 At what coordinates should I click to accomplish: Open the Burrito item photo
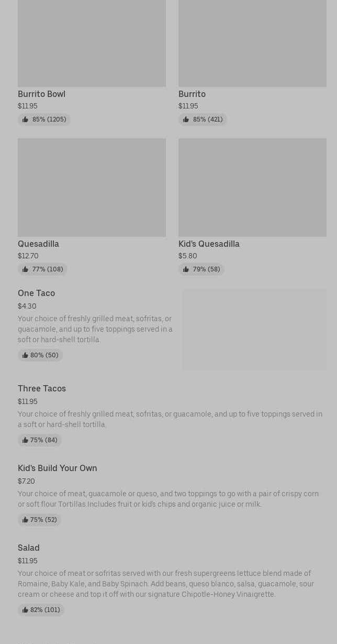tap(252, 43)
